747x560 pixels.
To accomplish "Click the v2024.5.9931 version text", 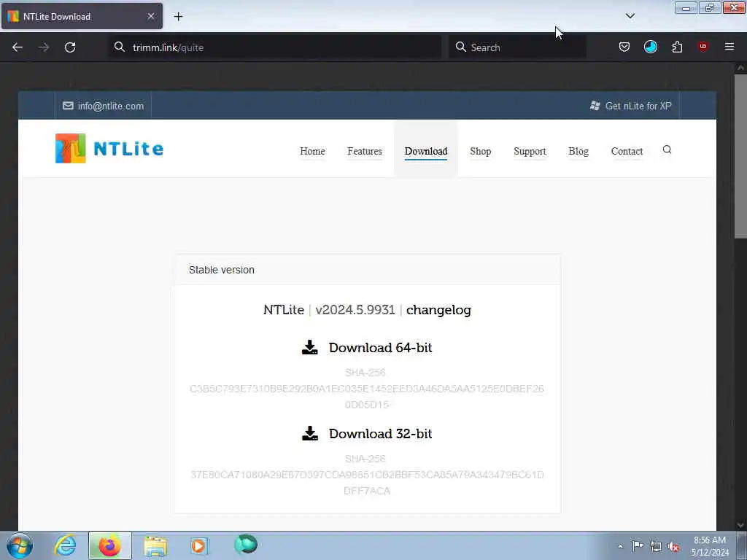I will [355, 310].
